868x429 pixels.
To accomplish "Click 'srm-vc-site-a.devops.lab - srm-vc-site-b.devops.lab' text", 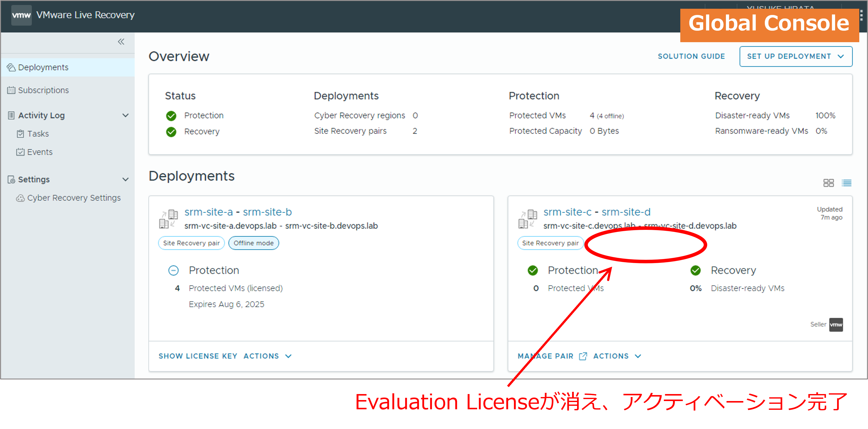I will (x=281, y=226).
